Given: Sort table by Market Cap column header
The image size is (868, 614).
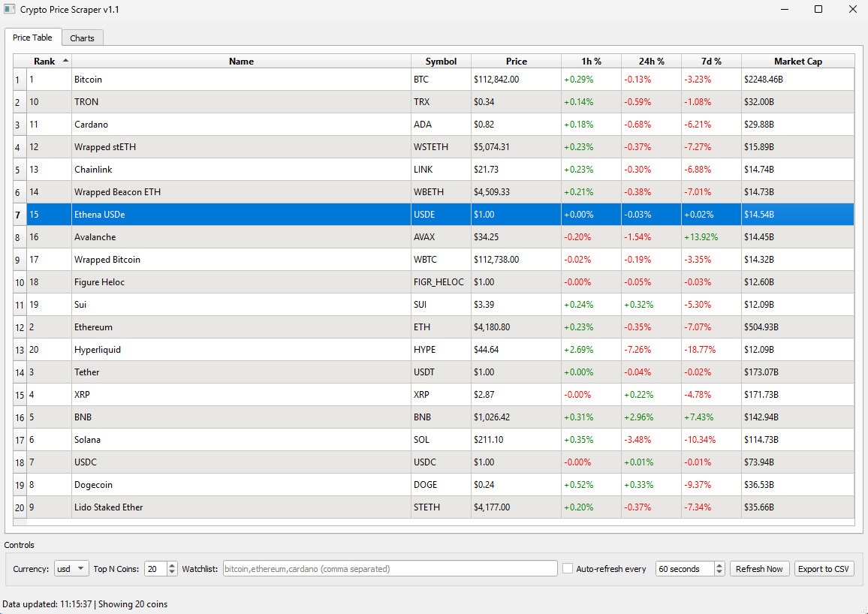Looking at the screenshot, I should coord(797,62).
